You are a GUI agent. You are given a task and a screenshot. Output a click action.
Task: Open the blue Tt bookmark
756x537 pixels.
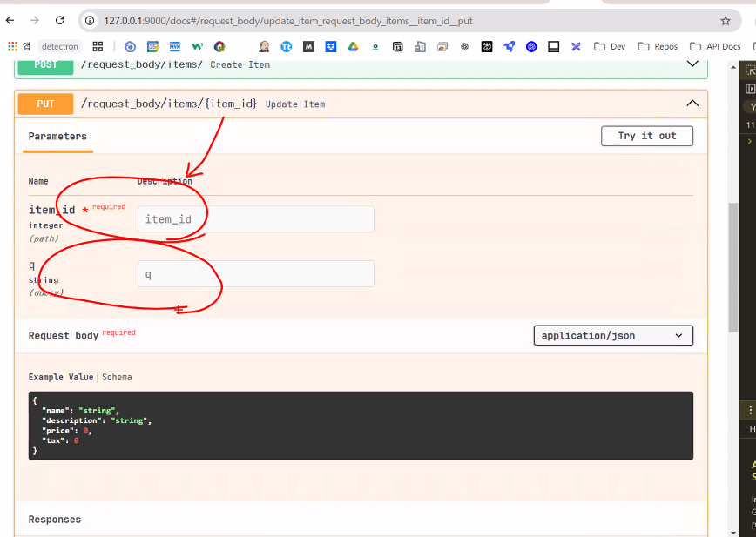[x=287, y=46]
